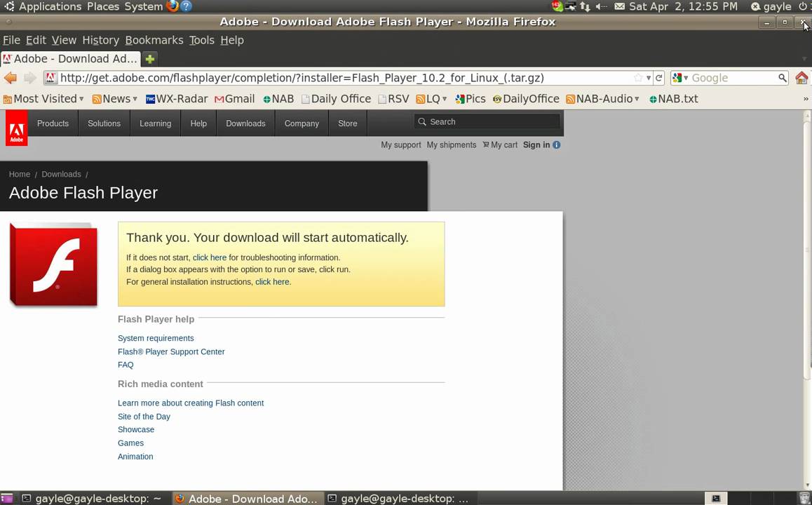The width and height of the screenshot is (812, 505).
Task: Open the View menu
Action: click(64, 40)
